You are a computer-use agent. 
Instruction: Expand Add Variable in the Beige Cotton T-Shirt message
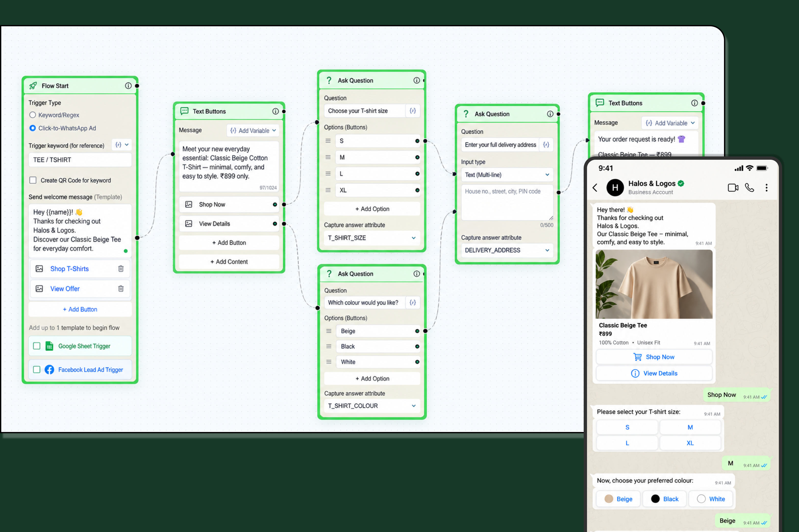point(253,131)
